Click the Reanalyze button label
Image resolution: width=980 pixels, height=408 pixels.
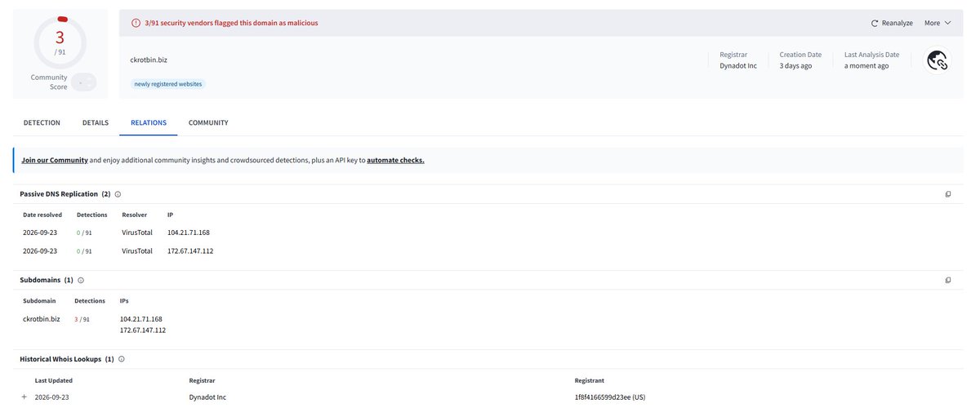click(x=898, y=24)
